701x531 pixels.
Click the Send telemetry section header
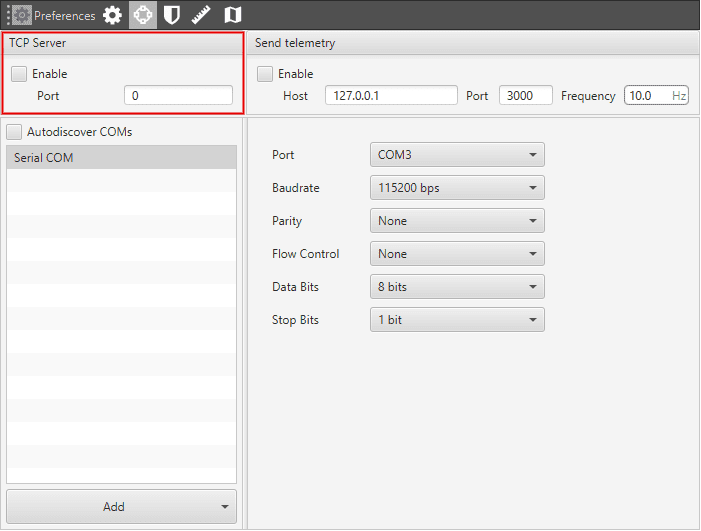pos(473,43)
